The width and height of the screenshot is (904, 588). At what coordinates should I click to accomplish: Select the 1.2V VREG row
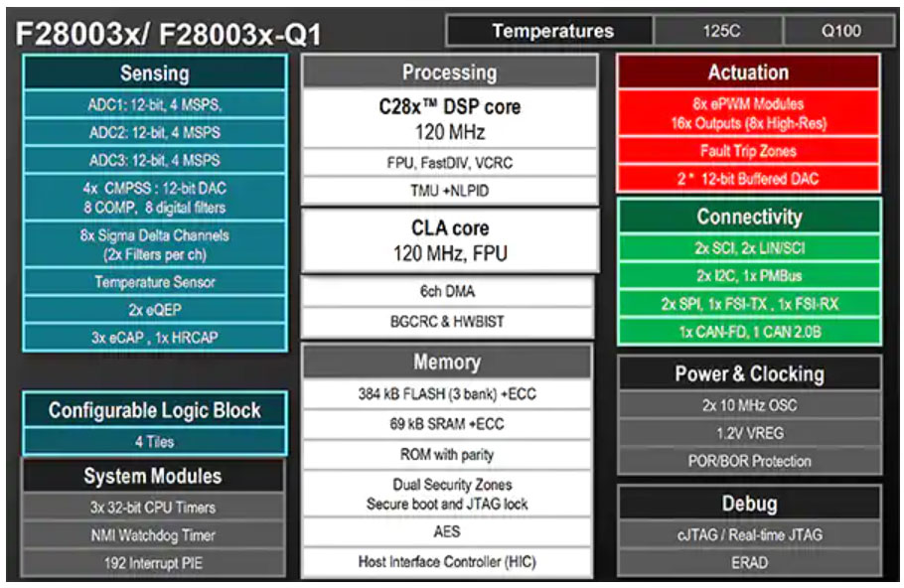click(749, 433)
